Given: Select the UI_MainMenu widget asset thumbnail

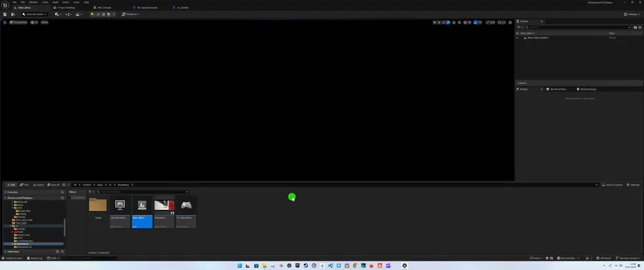Looking at the screenshot, I should [x=120, y=206].
